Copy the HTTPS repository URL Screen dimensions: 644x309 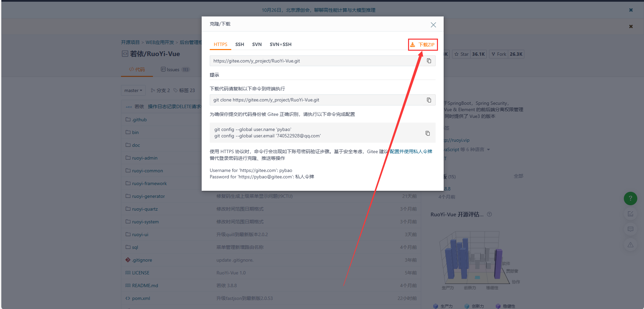[429, 61]
